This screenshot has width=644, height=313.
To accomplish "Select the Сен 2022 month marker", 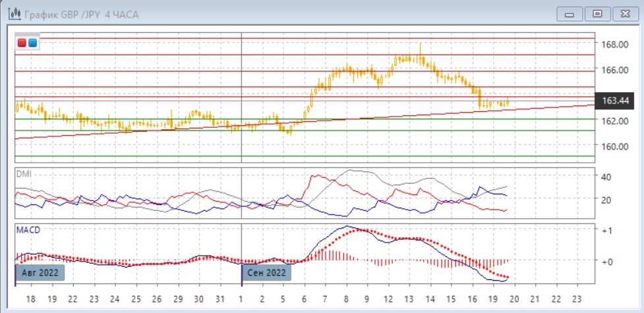I will pos(266,271).
